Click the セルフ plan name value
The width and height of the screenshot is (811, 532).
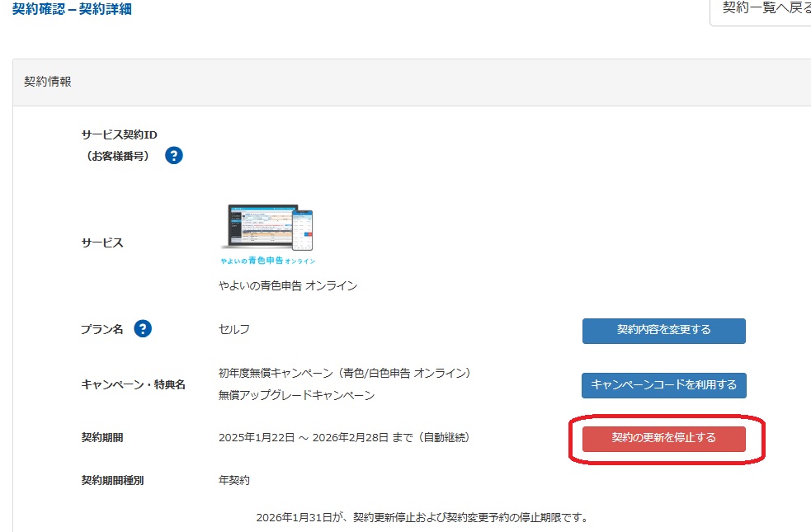(234, 329)
